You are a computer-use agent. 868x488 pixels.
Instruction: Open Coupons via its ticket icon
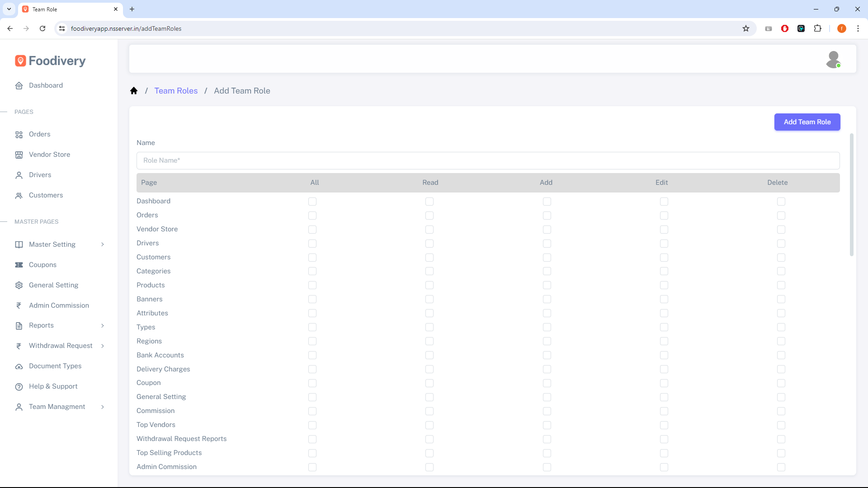pos(19,265)
